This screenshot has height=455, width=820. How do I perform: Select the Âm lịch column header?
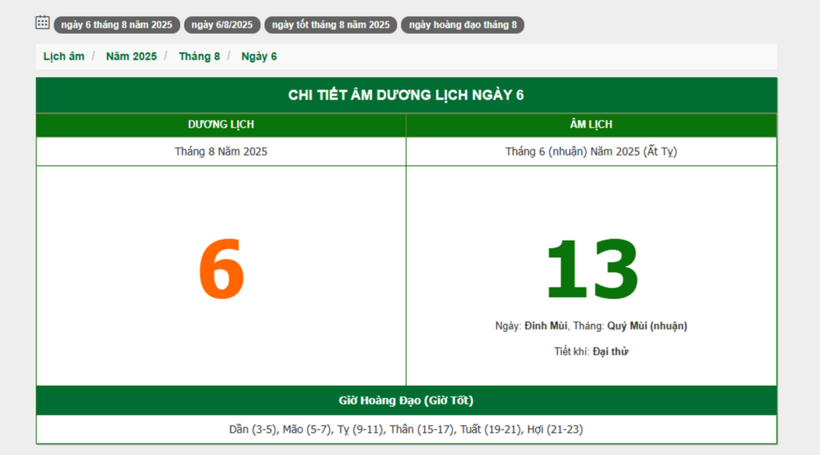(591, 125)
